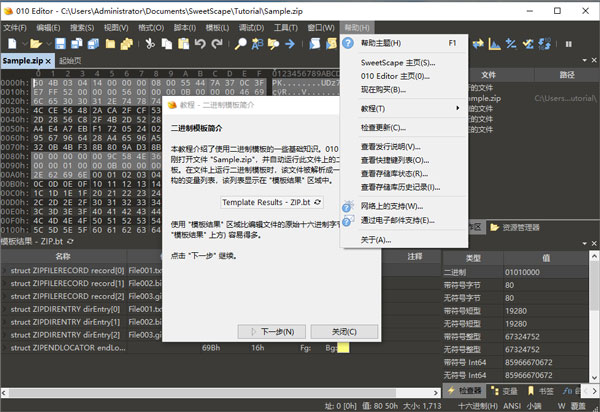600x412 pixels.
Task: Refresh Template Results ZIP.bt panel header
Action: click(70, 241)
